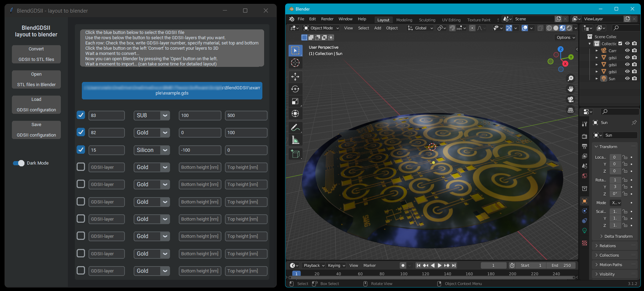Switch to wireframe viewport shading
644x291 pixels.
click(x=549, y=28)
